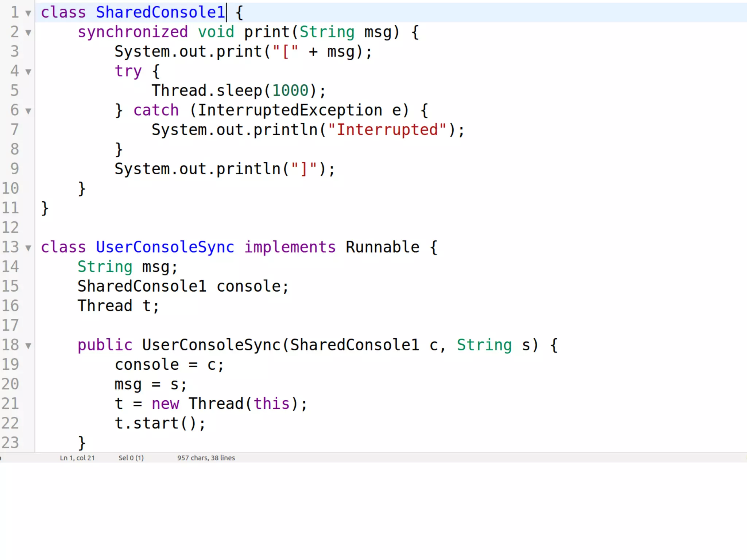Click the 'Sel 0 (1)' status indicator
Image resolution: width=747 pixels, height=560 pixels.
(x=131, y=458)
